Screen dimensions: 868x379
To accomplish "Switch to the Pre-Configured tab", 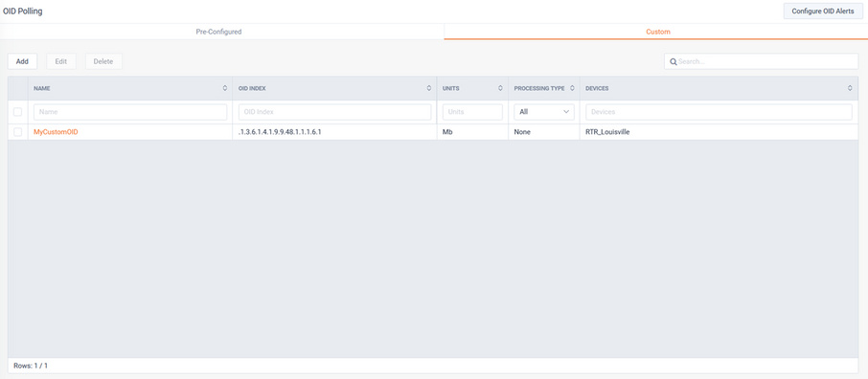I will [x=218, y=32].
